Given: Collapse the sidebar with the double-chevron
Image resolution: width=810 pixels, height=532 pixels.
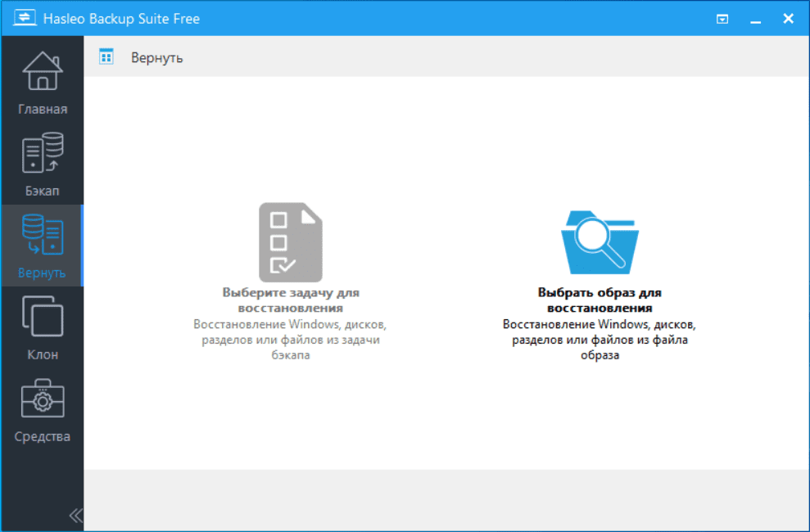Looking at the screenshot, I should tap(75, 515).
